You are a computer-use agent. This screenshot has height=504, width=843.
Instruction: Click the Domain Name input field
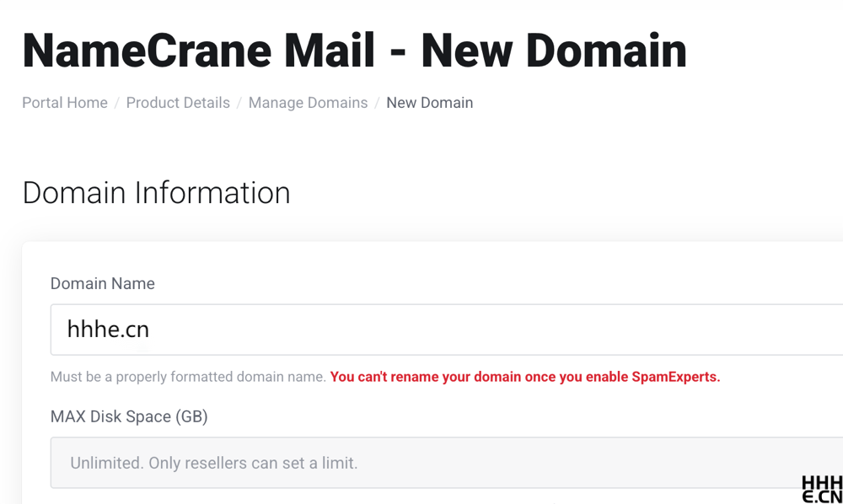[x=447, y=330]
